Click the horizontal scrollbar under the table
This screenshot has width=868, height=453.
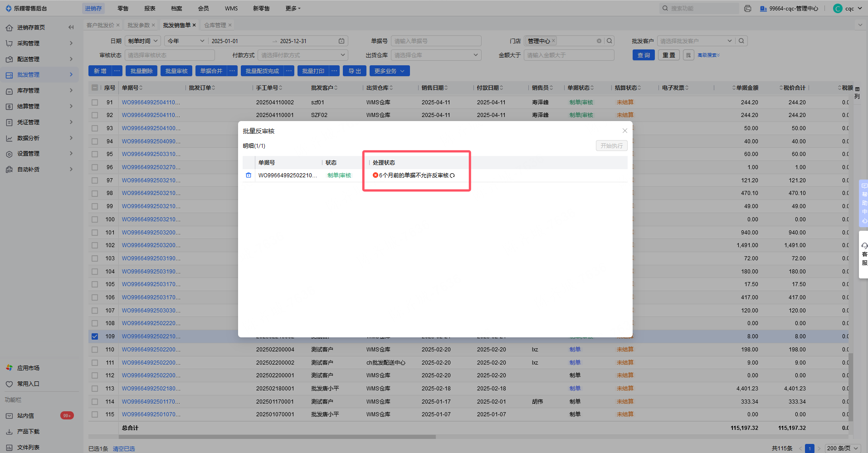click(277, 437)
